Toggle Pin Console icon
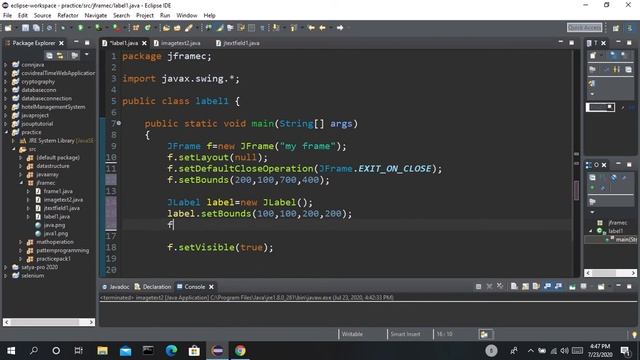This screenshot has height=360, width=640. pos(572,287)
